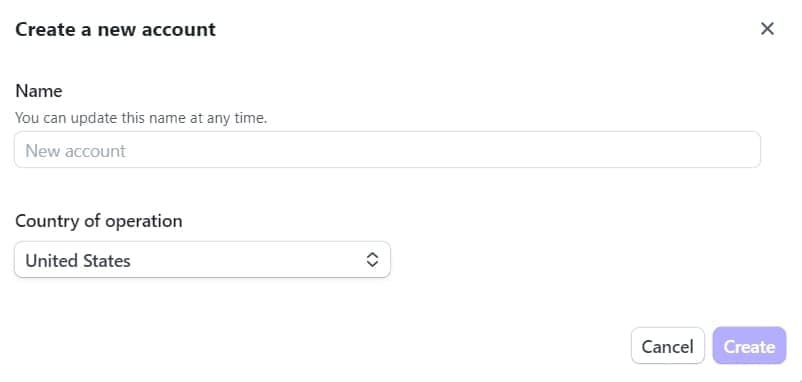
Task: Click the Cancel button
Action: tap(667, 346)
